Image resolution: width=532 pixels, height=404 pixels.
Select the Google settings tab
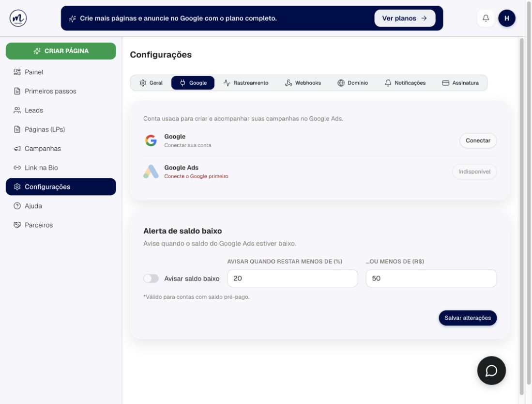click(x=193, y=83)
